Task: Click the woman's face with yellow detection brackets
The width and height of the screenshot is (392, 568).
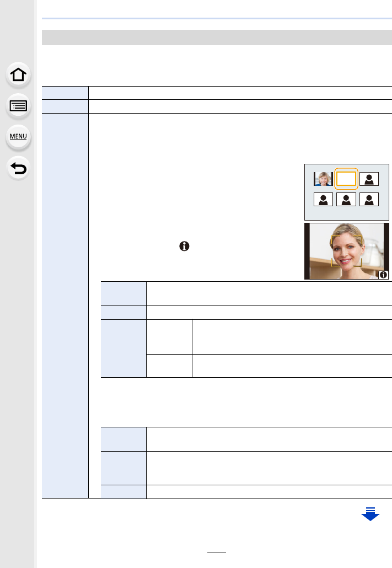Action: pos(347,251)
